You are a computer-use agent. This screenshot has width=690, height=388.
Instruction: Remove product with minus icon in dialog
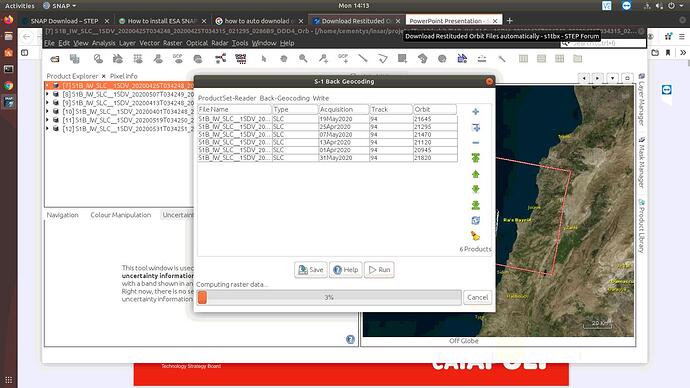pos(475,143)
